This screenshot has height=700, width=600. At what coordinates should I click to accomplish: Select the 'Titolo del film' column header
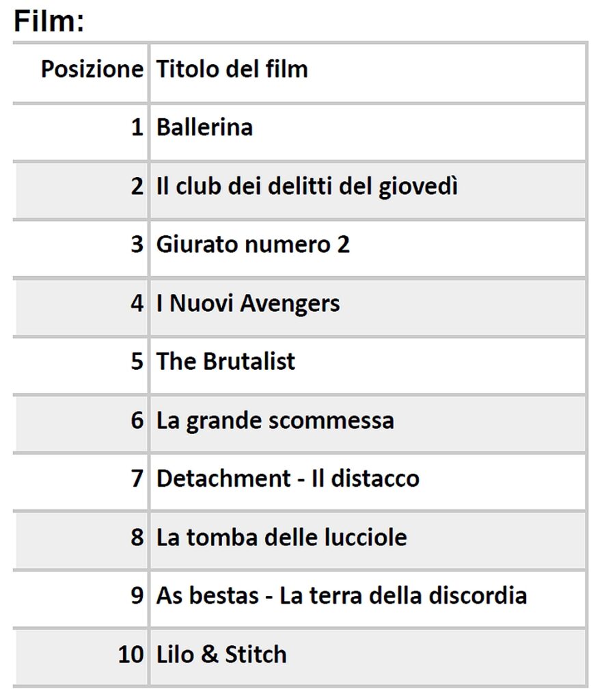pos(232,69)
